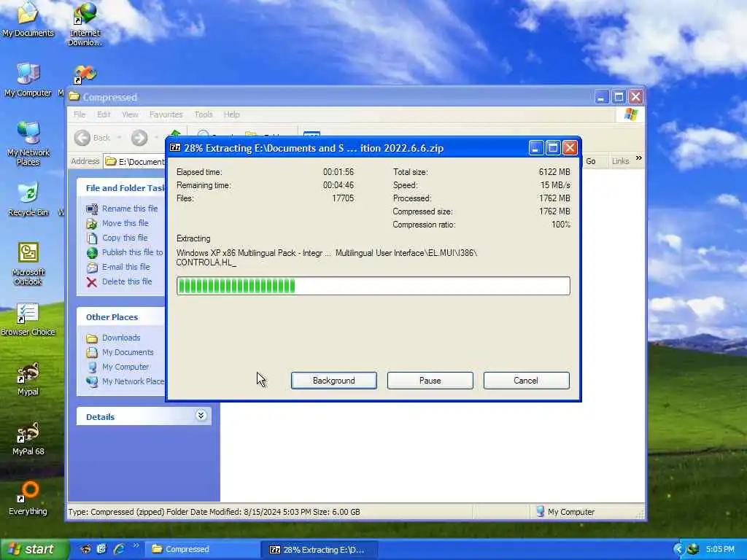Open the View menu in Compressed window
Screen dimensions: 747x560
click(130, 114)
